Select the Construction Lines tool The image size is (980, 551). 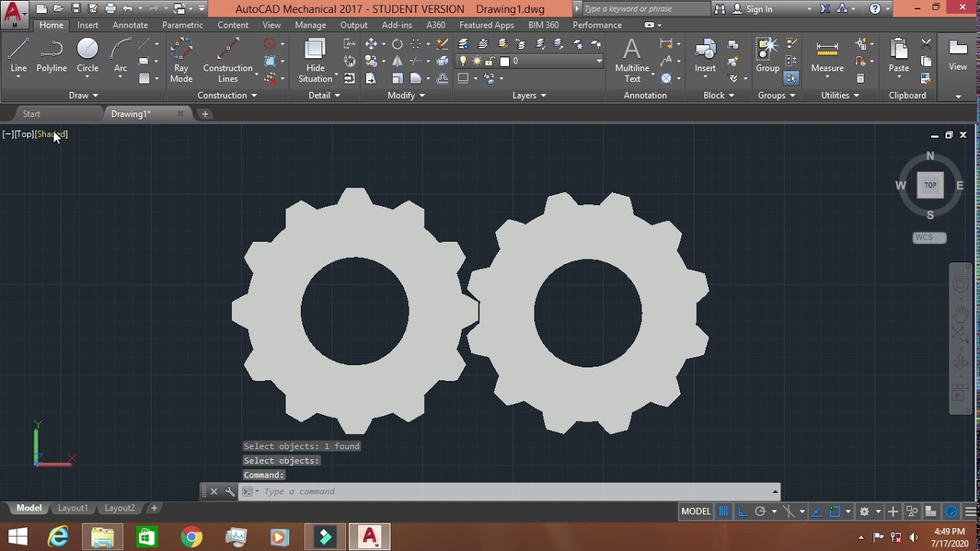tap(227, 61)
